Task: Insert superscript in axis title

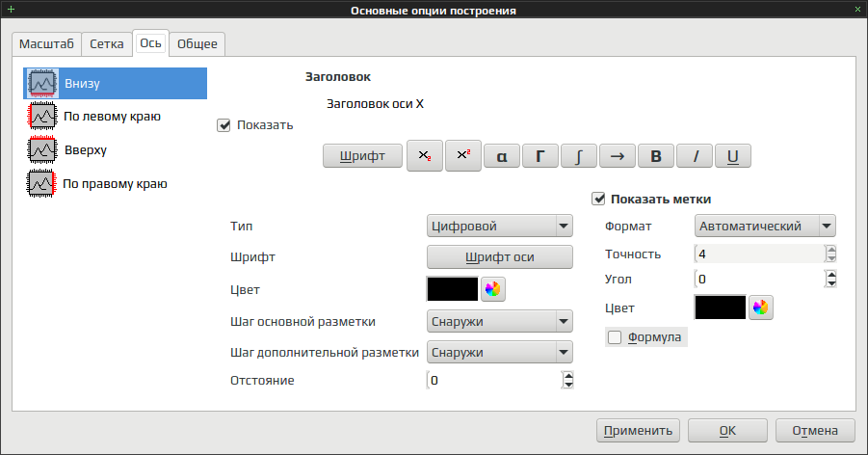Action: pos(463,156)
